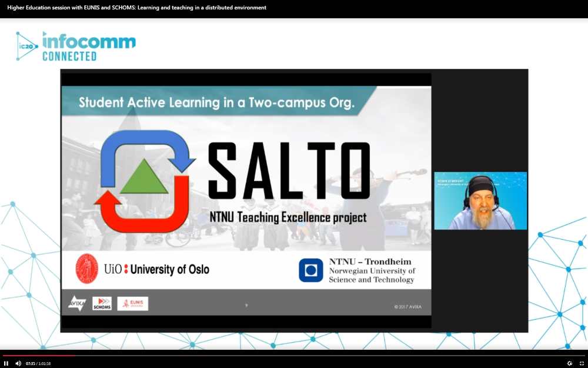Click the session title in top bar
This screenshot has height=368, width=588.
coord(136,8)
